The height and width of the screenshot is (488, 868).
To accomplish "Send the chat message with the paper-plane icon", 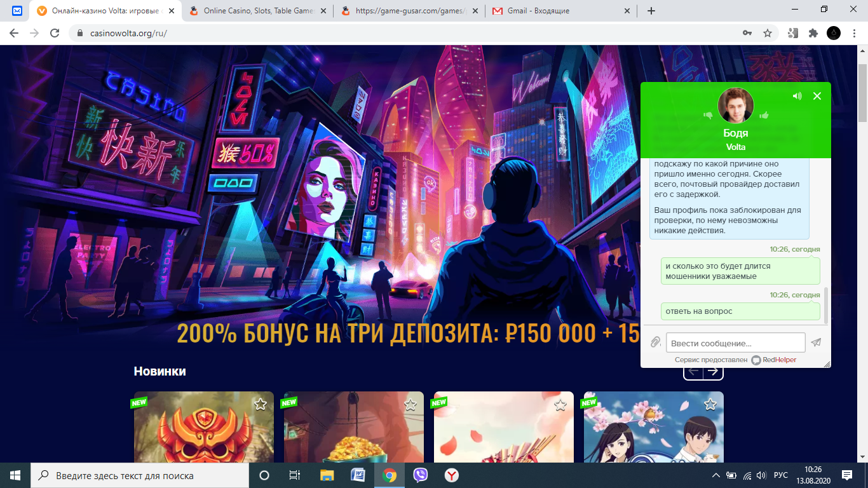I will pos(816,342).
